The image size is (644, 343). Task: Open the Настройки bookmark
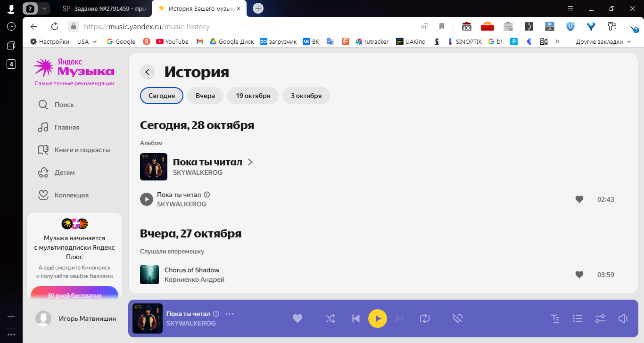(50, 41)
